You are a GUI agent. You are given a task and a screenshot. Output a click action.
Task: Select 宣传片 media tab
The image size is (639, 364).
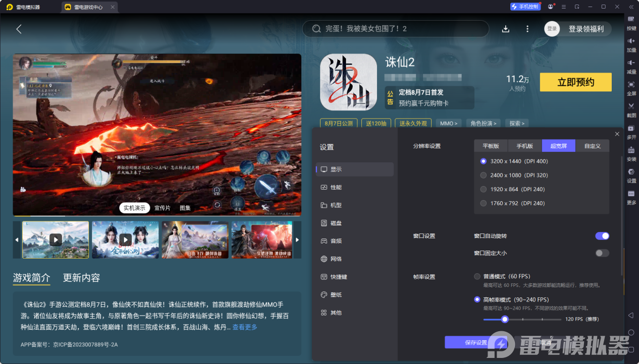(x=163, y=208)
